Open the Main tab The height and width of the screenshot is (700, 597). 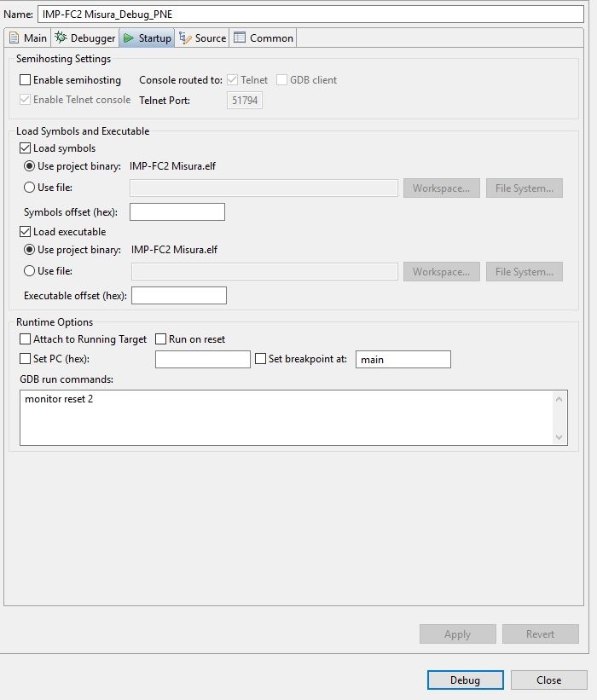27,38
